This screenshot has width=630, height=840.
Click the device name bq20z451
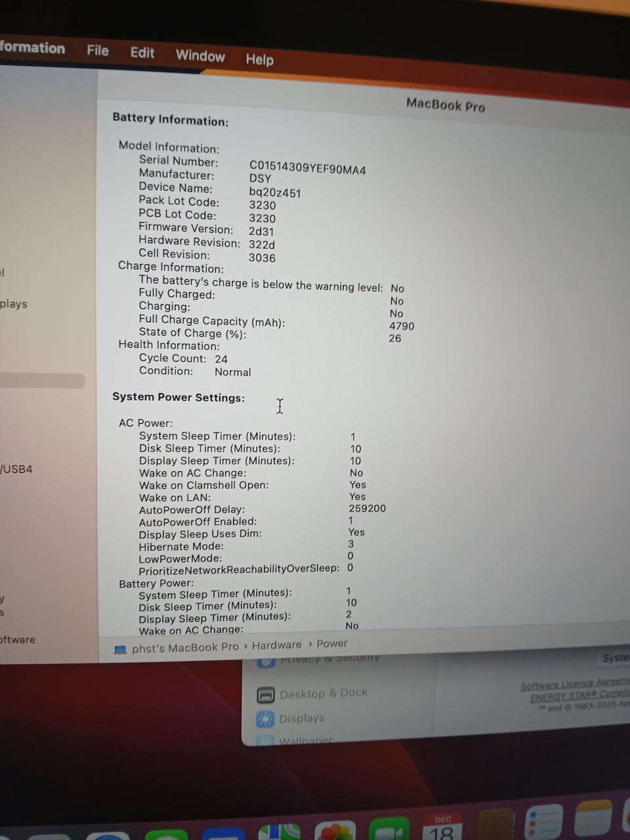click(275, 193)
